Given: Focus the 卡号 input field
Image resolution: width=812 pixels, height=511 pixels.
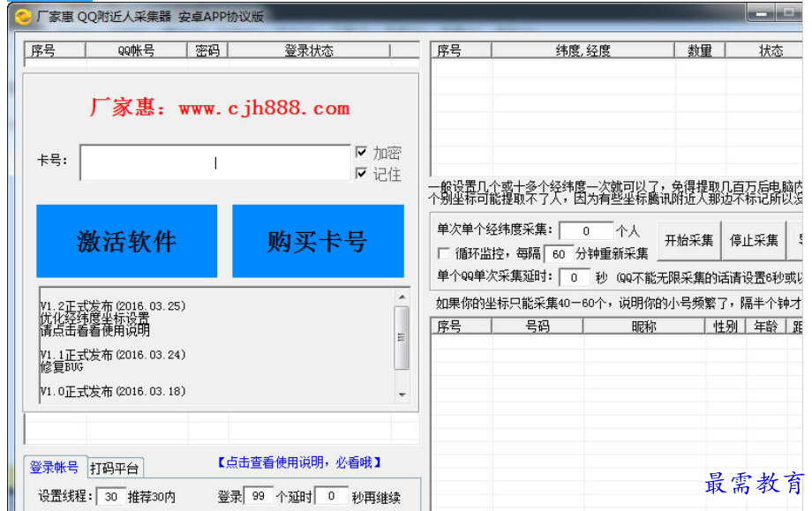Looking at the screenshot, I should 215,162.
